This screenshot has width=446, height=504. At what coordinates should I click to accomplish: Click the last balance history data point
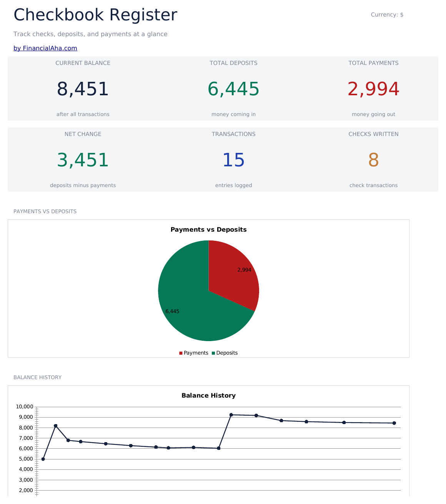click(x=394, y=423)
